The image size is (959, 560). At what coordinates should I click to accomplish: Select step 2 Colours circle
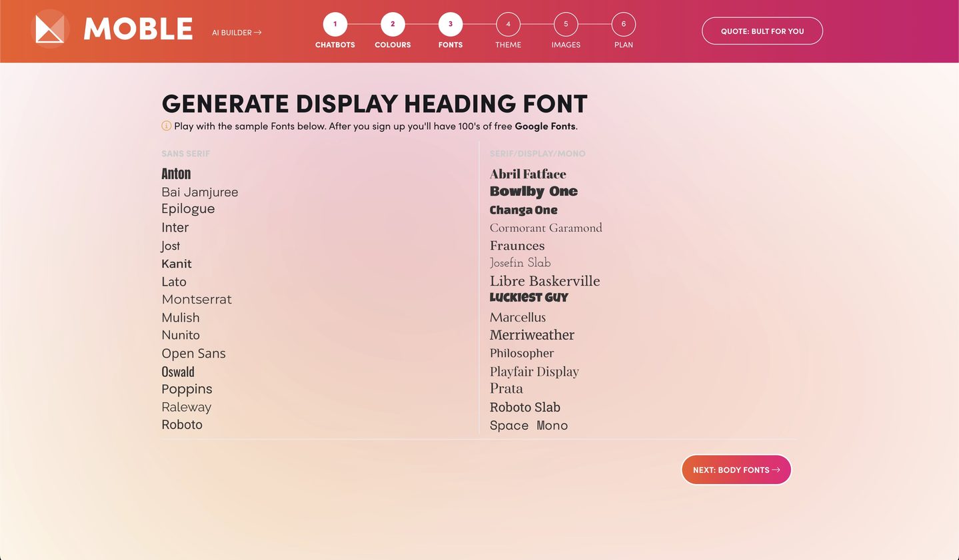click(393, 25)
